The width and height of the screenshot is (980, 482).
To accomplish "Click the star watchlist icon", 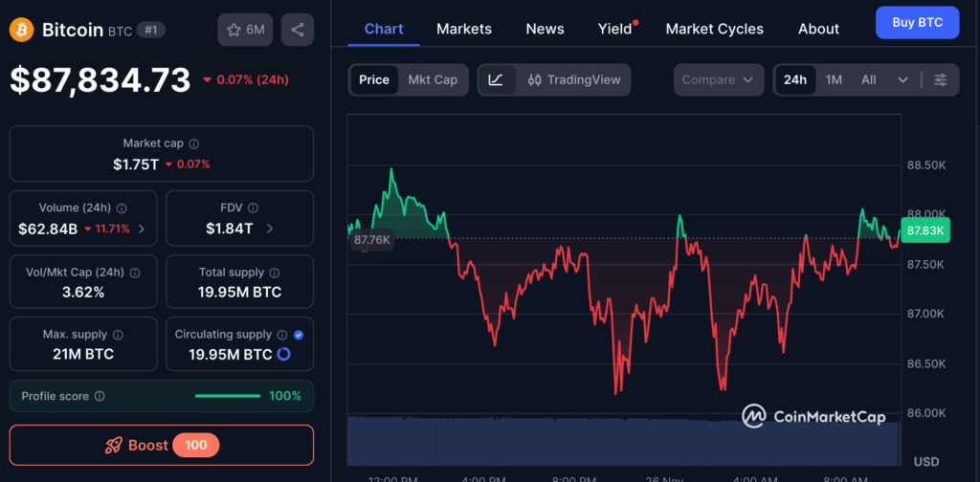I will [x=234, y=30].
